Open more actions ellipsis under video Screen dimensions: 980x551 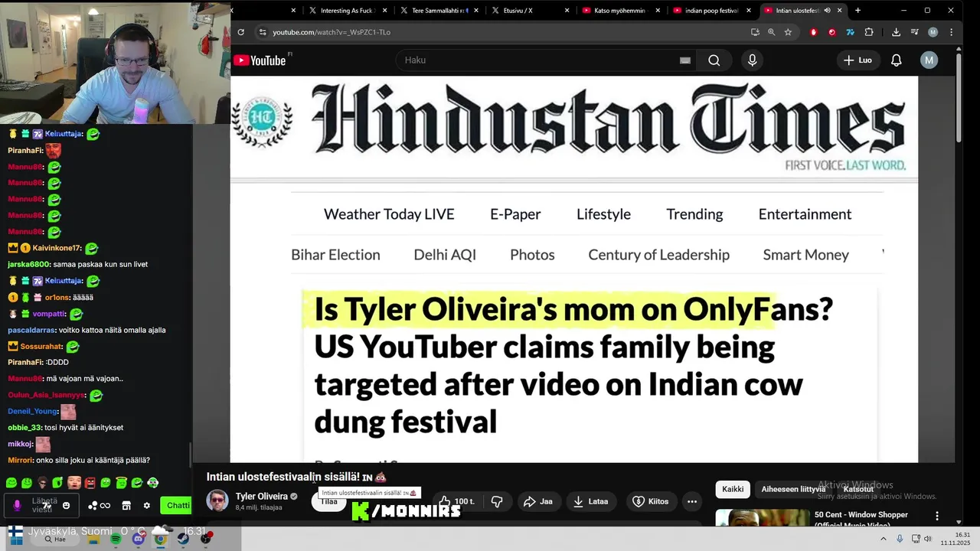692,502
